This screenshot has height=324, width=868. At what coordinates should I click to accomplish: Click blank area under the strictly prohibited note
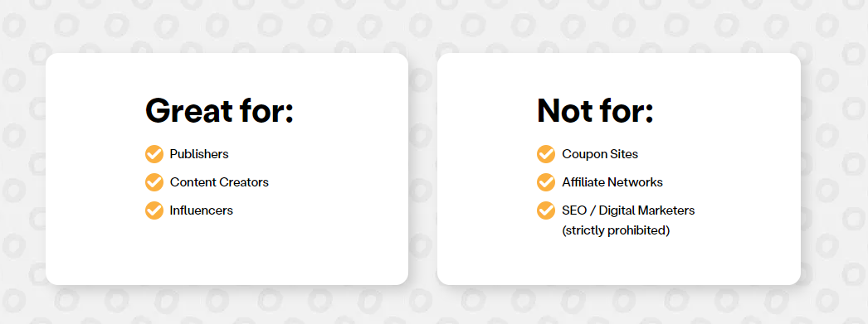point(619,260)
